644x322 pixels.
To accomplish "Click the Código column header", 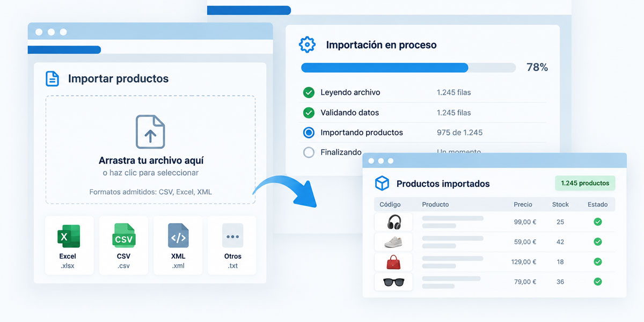I will tap(390, 204).
